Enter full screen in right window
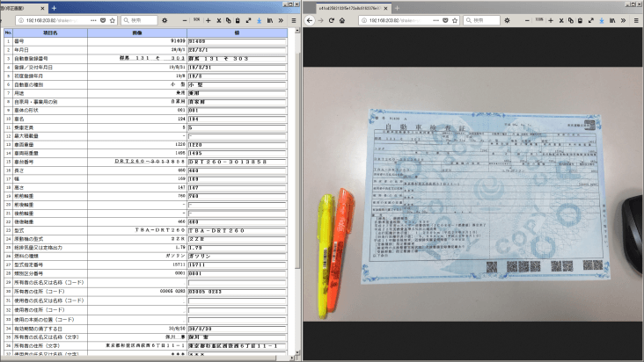The width and height of the screenshot is (644, 362). (591, 20)
